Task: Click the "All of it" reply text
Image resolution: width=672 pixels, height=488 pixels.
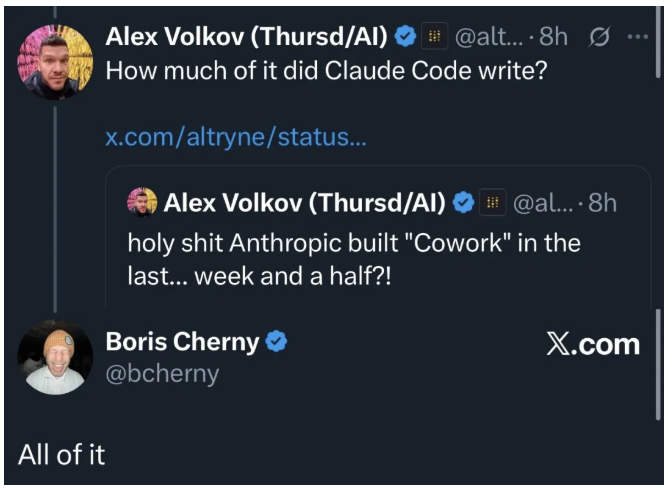Action: [x=62, y=455]
